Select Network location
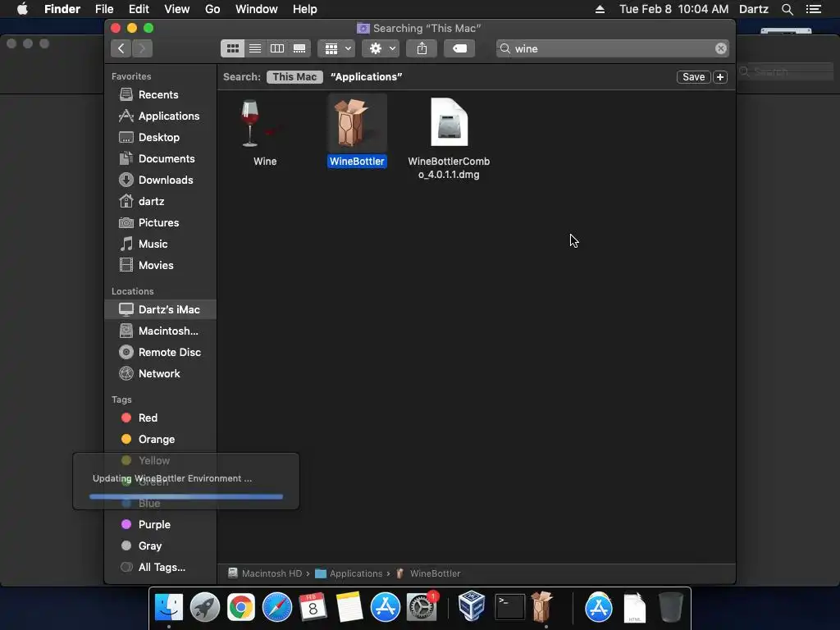This screenshot has height=630, width=840. [x=161, y=374]
